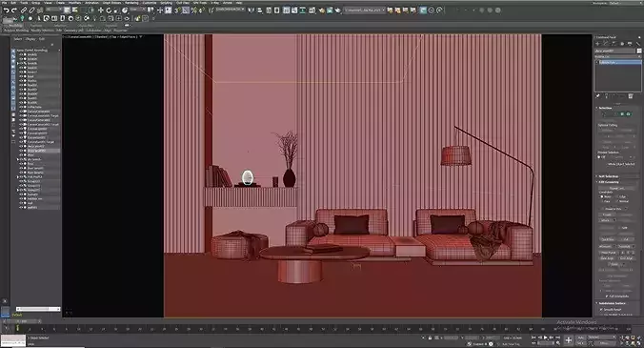This screenshot has height=348, width=644.
Task: Switch to the Create command panel tab
Action: pos(597,44)
